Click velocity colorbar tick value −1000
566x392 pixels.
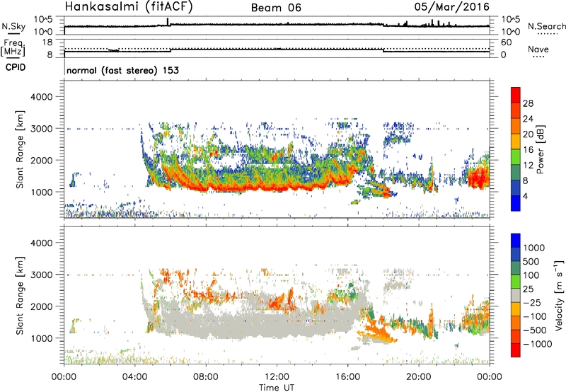537,344
